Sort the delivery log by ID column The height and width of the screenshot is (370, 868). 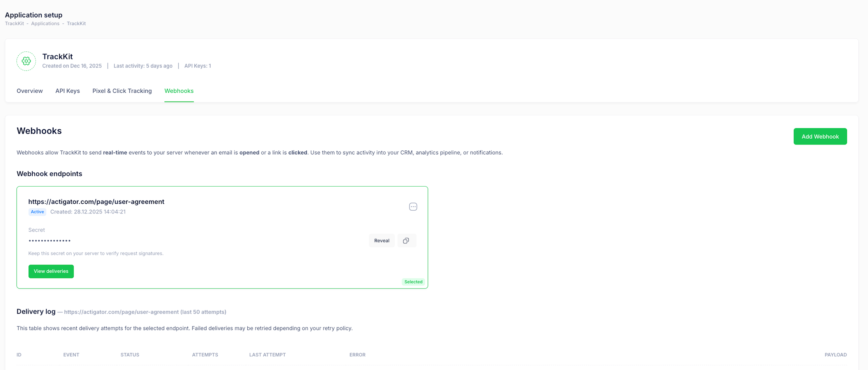(x=19, y=355)
